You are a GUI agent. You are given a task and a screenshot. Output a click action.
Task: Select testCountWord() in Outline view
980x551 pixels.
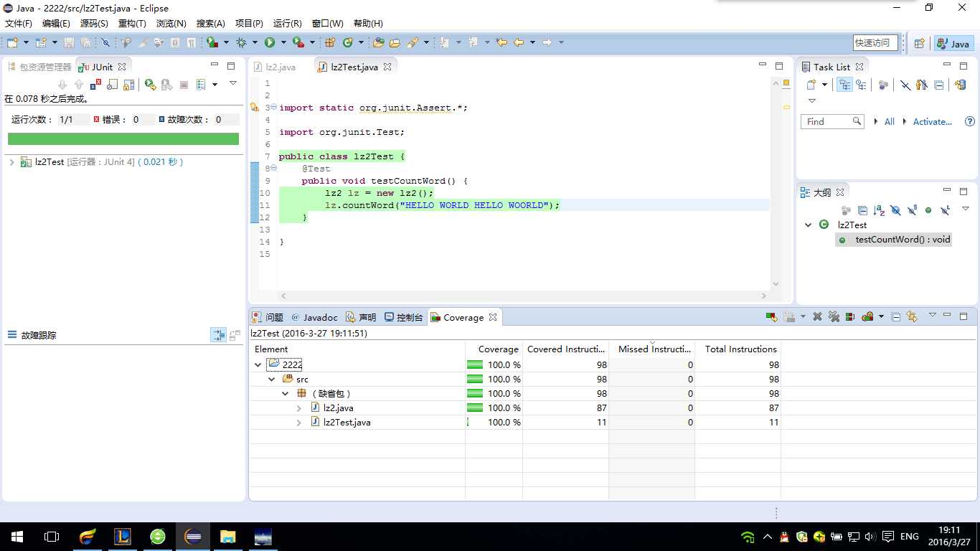tap(894, 240)
